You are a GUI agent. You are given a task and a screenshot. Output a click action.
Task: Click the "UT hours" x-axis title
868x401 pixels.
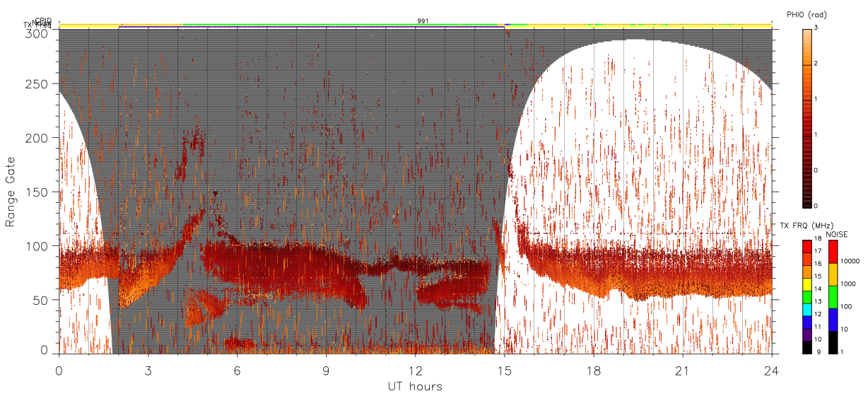[x=414, y=387]
